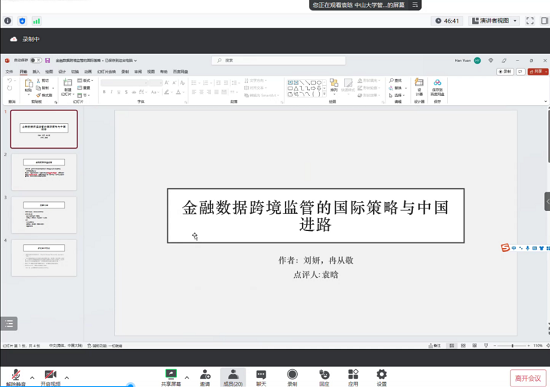Click the purple save icon in PowerPoint title bar
This screenshot has width=550, height=387.
[x=48, y=60]
